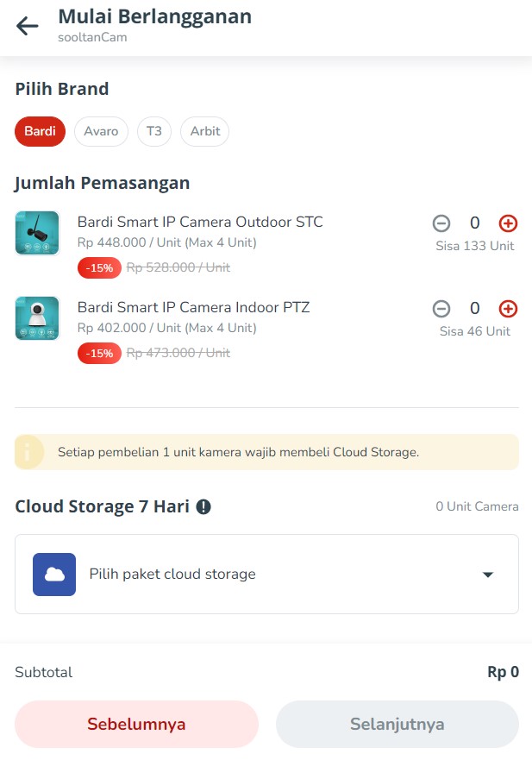Click the Sisa 133 Unit stock text
This screenshot has width=532, height=760.
(x=475, y=246)
